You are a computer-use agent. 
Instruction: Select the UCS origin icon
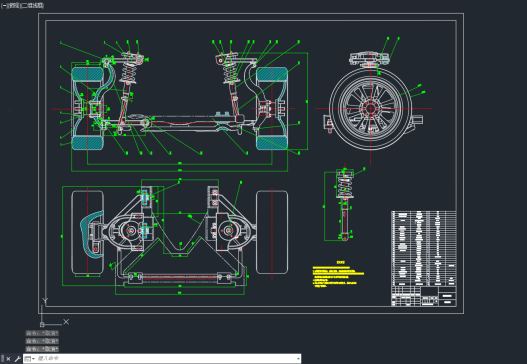click(42, 324)
